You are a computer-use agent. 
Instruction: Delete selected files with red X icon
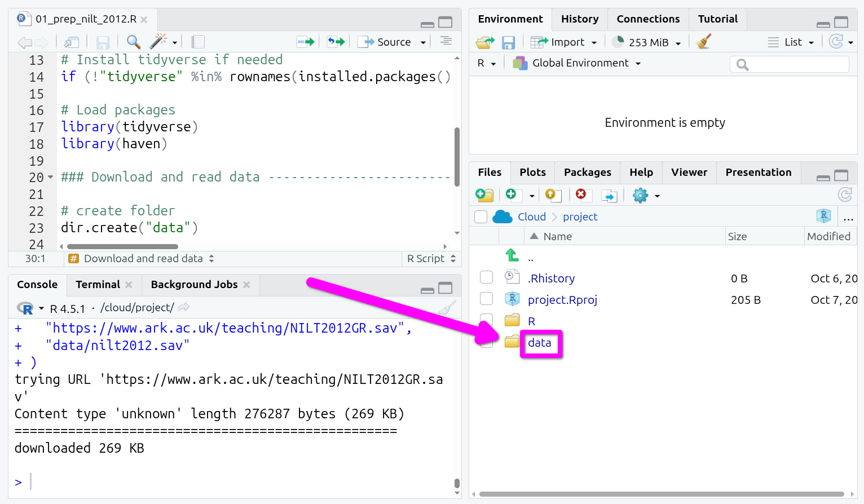[x=580, y=194]
